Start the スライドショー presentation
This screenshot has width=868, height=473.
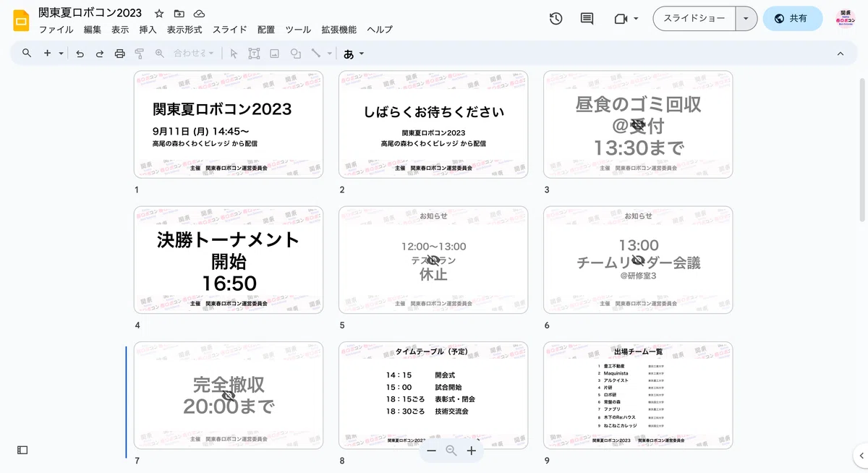click(x=694, y=19)
